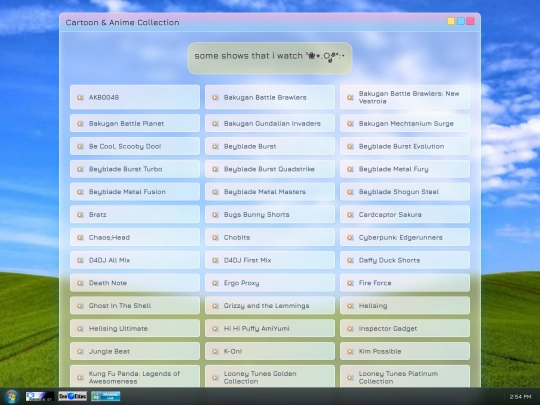Click the icon beside Hellsing Ultimate
Screen dimensions: 540x405
pos(80,329)
